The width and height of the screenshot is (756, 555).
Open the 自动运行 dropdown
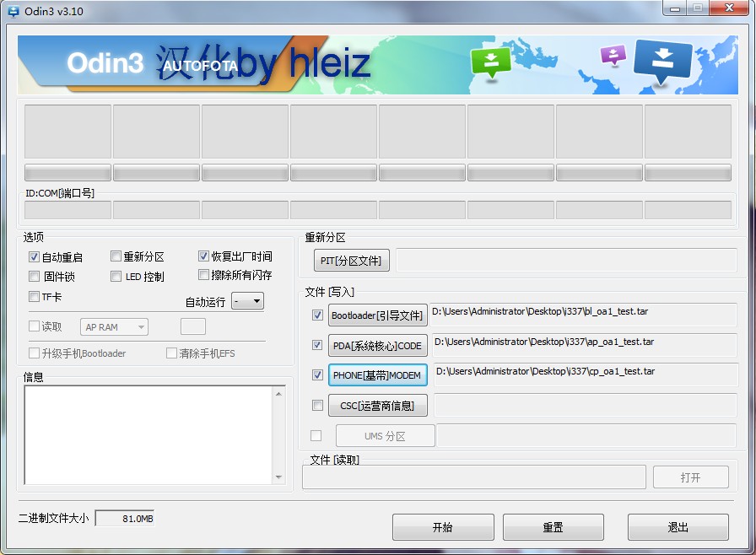248,301
